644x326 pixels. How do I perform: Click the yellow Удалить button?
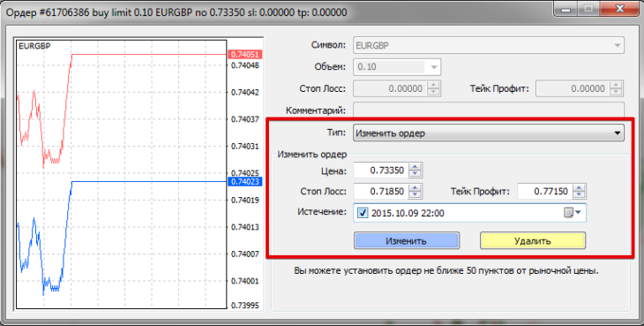tap(532, 240)
